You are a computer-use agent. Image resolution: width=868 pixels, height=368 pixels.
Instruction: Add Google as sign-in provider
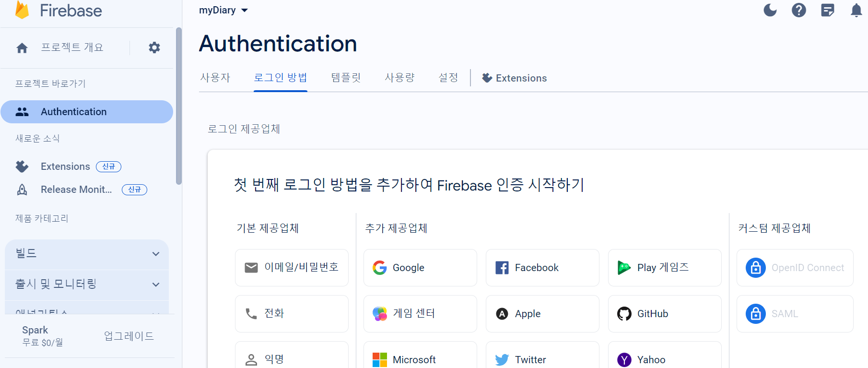coord(420,268)
